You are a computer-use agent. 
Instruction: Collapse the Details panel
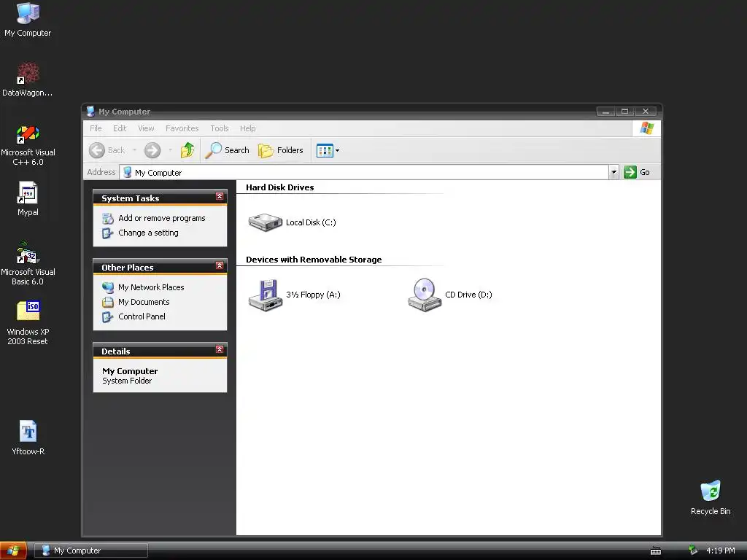(220, 349)
